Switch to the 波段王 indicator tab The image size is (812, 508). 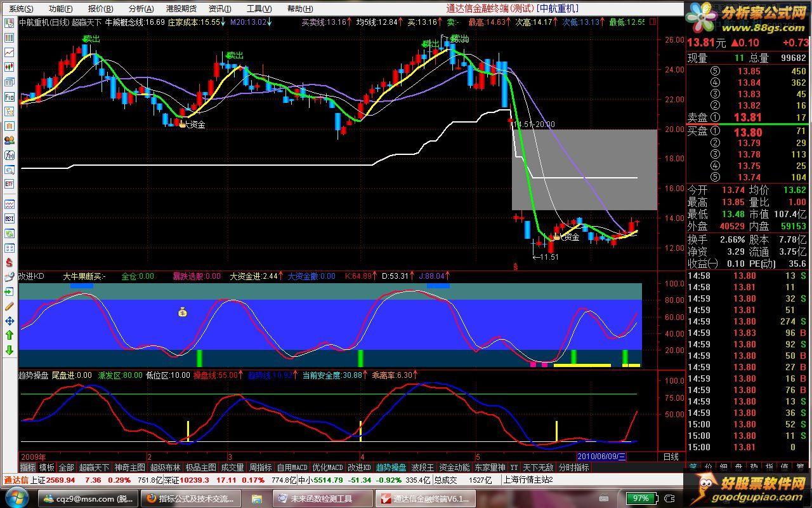coord(423,467)
